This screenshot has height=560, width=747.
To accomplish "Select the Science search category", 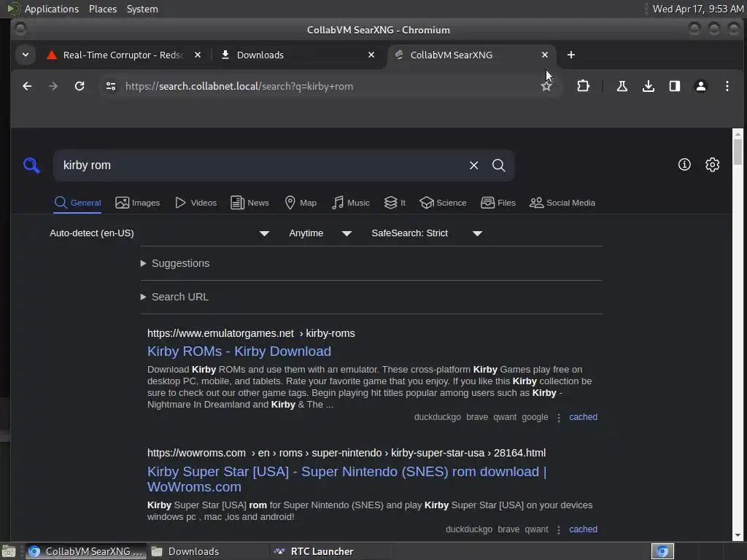I will (443, 203).
